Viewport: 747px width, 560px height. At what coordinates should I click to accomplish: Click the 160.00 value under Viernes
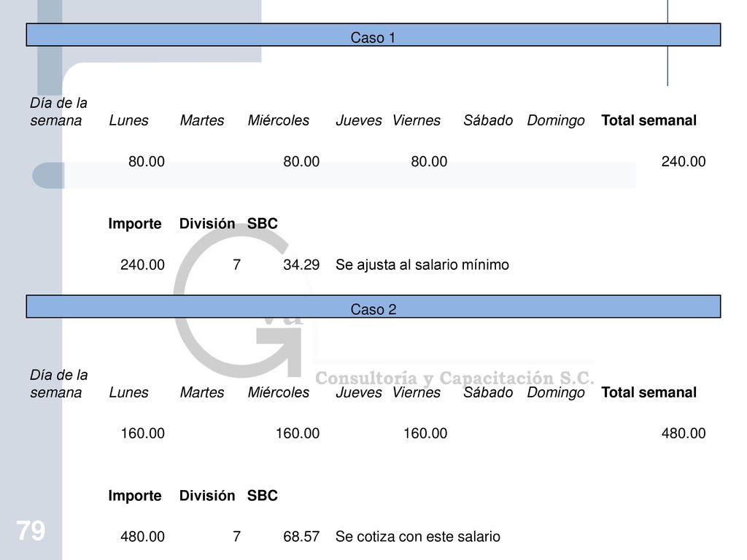(425, 433)
